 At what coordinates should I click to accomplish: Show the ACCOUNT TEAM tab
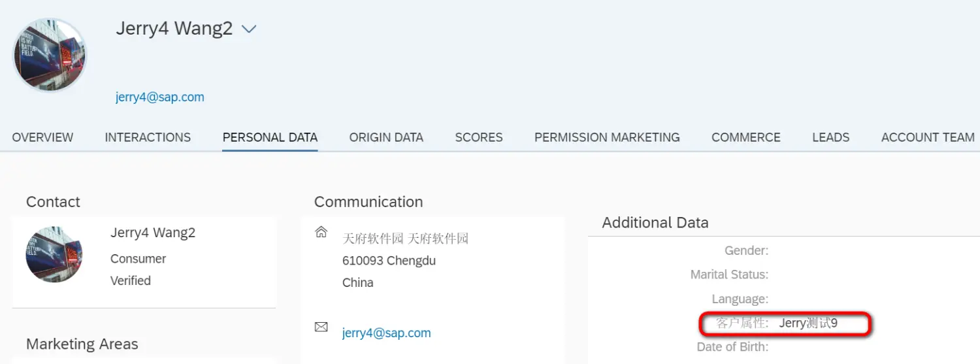coord(928,137)
